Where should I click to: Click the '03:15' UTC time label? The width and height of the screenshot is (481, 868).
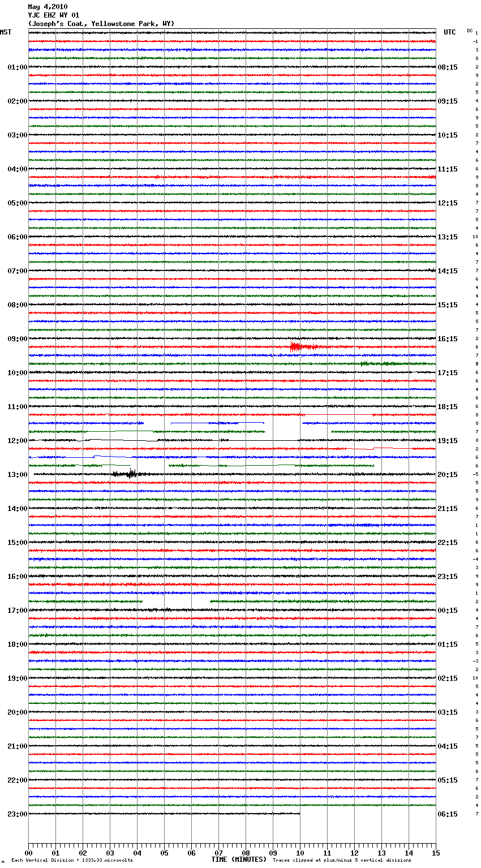[448, 712]
